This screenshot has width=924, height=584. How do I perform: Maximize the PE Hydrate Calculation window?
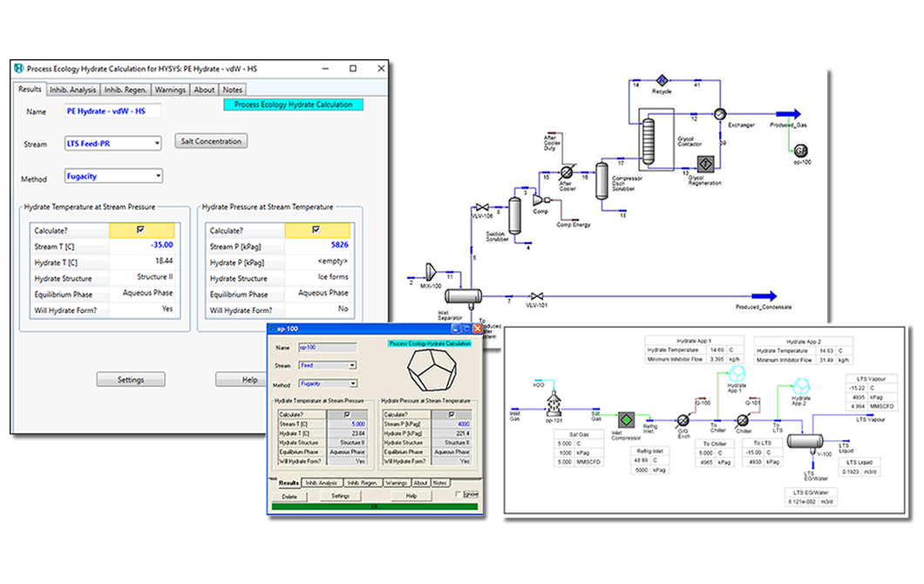[x=353, y=68]
